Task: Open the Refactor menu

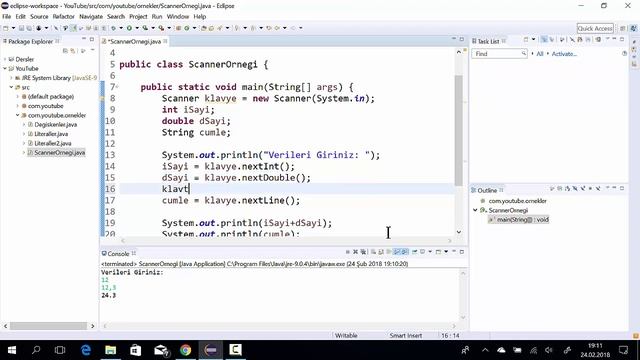Action: pyautogui.click(x=64, y=17)
